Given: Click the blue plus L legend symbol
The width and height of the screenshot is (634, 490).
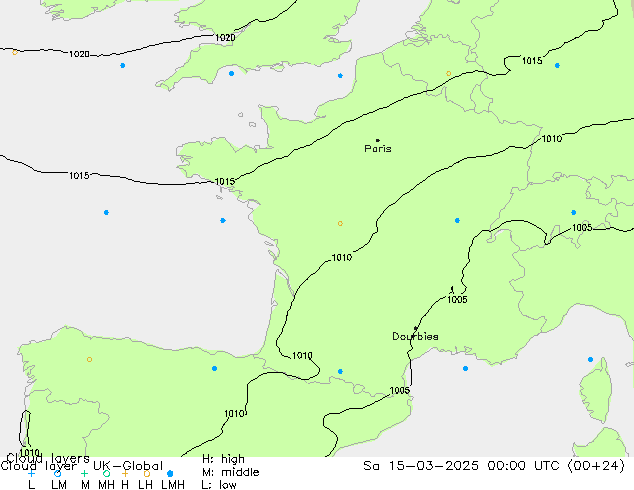Looking at the screenshot, I should pyautogui.click(x=31, y=473).
